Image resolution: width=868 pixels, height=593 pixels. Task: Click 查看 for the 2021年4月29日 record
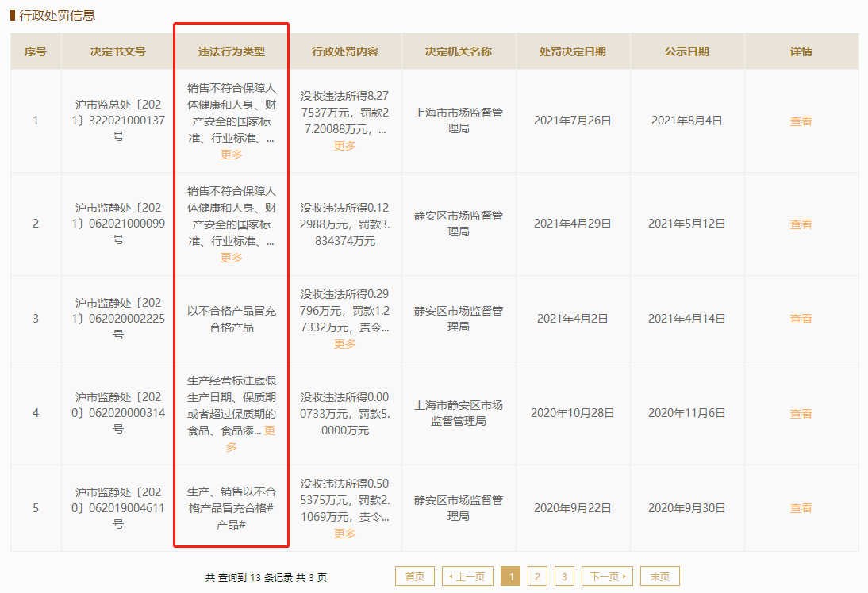801,224
